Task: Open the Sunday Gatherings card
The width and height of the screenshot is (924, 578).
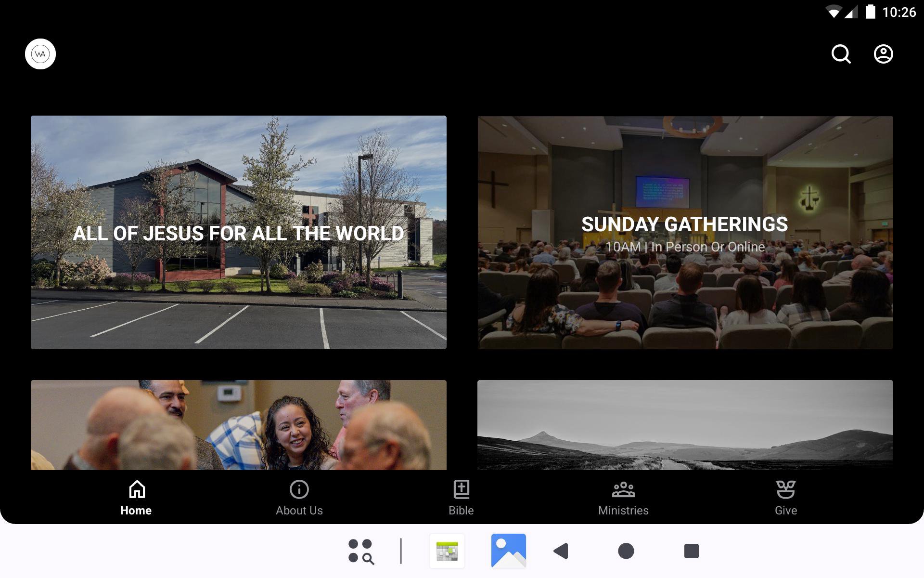Action: [685, 232]
